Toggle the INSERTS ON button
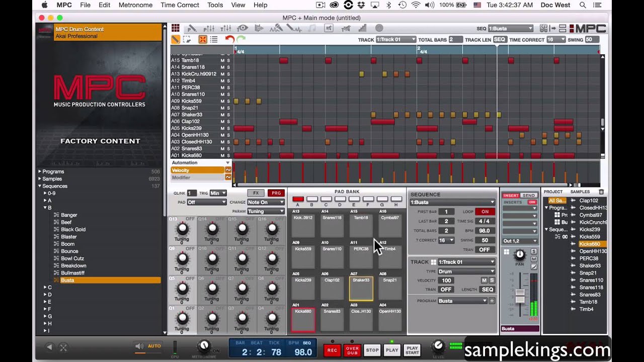 point(532,202)
